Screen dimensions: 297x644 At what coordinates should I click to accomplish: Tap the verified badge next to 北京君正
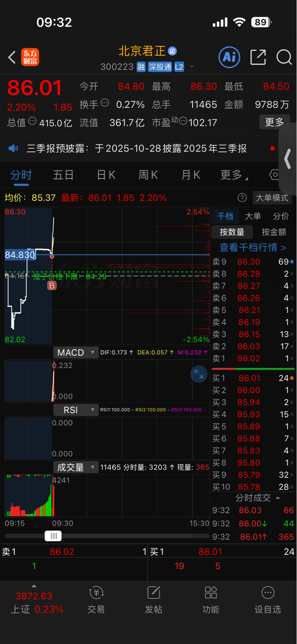[172, 51]
